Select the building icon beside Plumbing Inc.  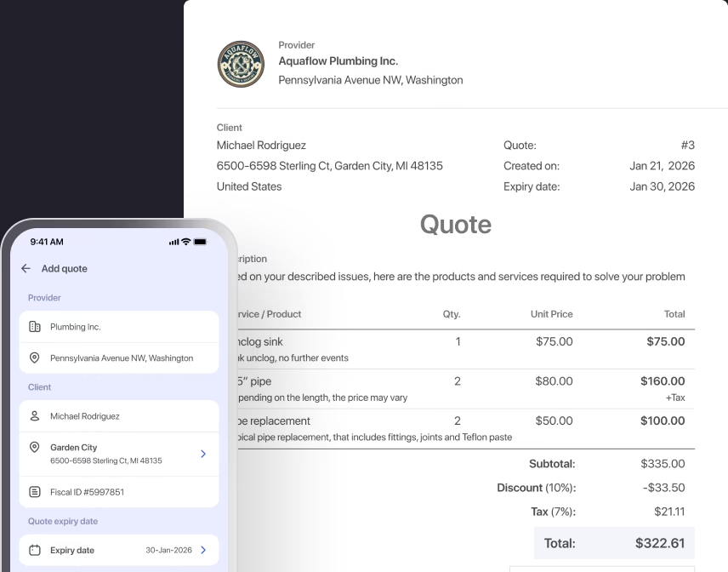(35, 326)
